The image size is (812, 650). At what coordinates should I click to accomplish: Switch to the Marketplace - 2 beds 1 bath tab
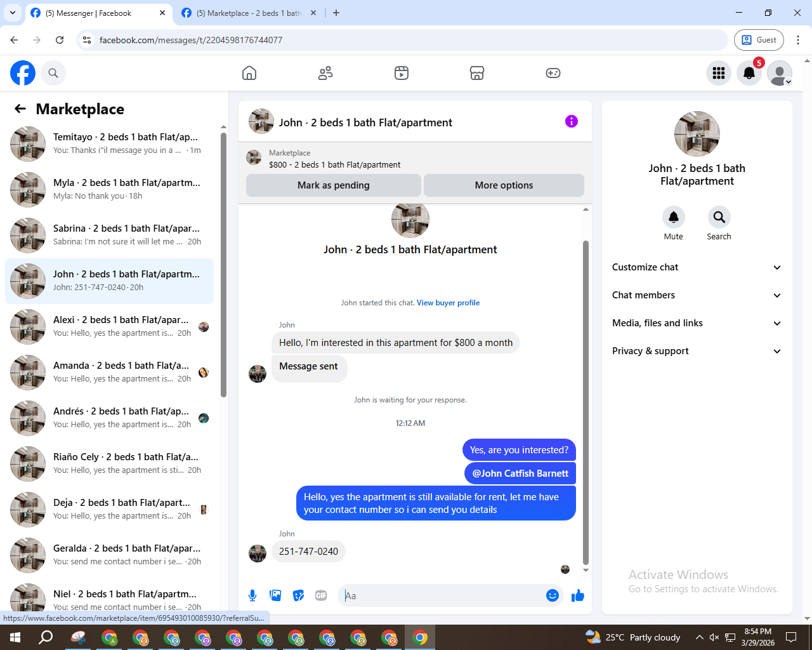point(249,13)
